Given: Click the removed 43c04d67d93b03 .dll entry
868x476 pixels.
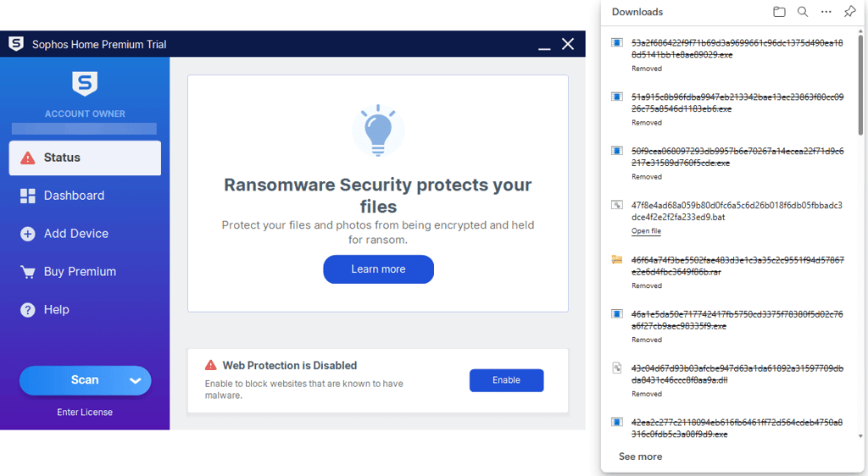Looking at the screenshot, I should click(x=737, y=374).
